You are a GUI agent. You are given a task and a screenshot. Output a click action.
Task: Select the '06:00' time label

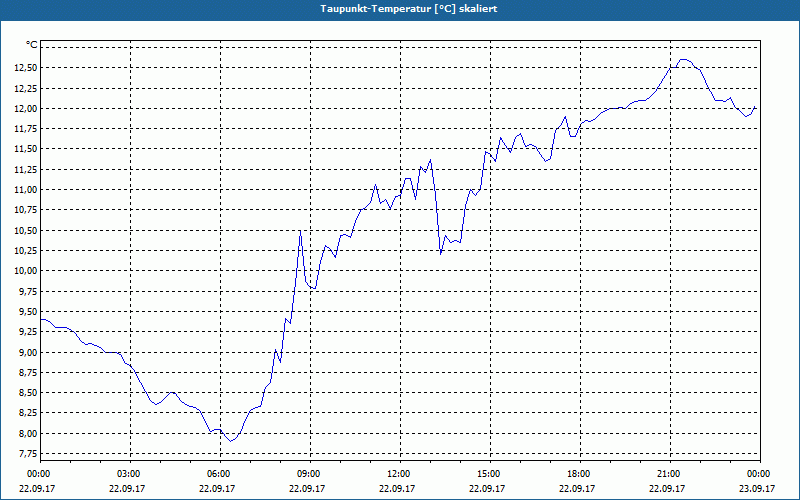tap(220, 474)
